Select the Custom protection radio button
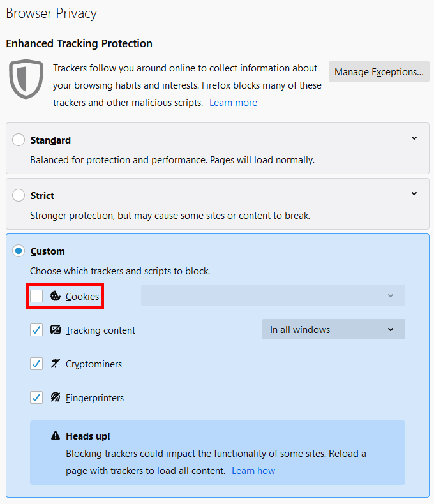Viewport: 434px width, 504px height. click(19, 251)
